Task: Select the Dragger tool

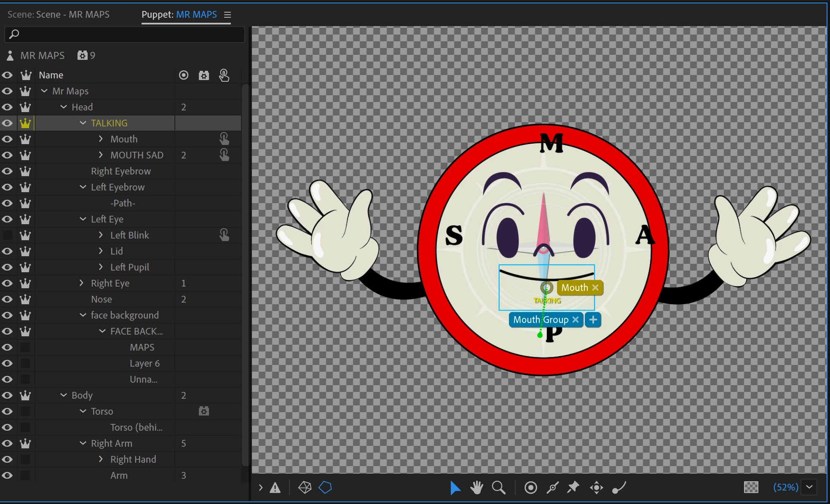Action: click(x=596, y=488)
